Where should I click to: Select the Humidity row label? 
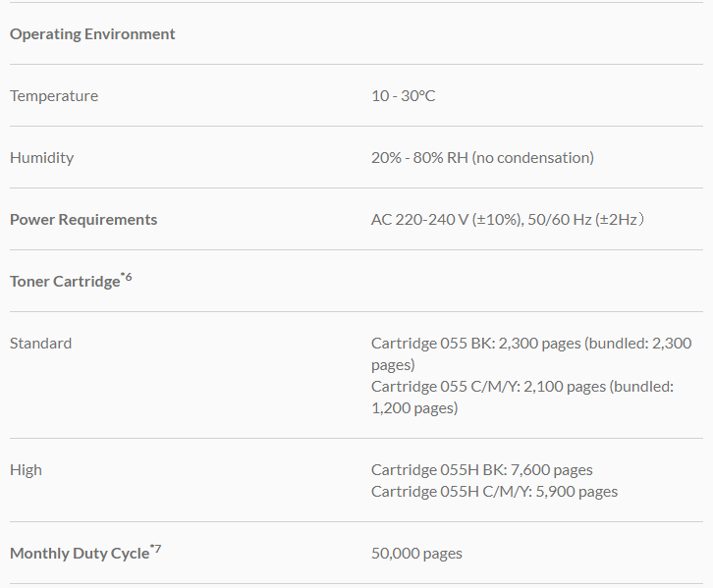coord(41,158)
